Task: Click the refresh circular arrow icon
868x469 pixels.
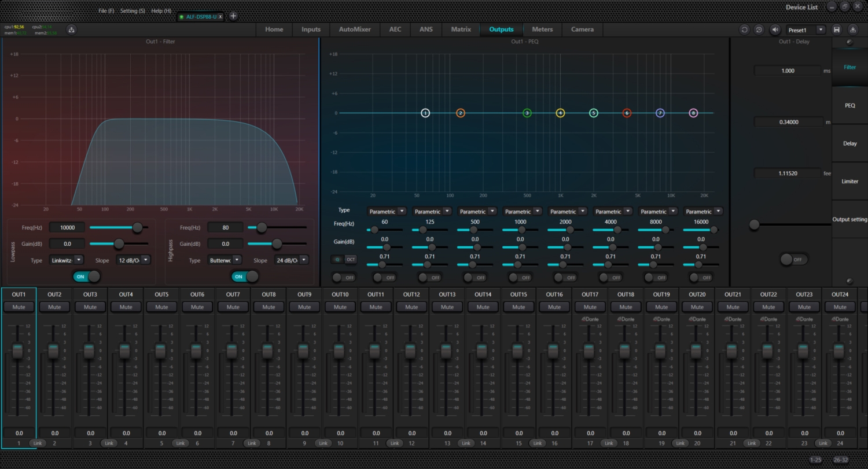Action: (744, 29)
